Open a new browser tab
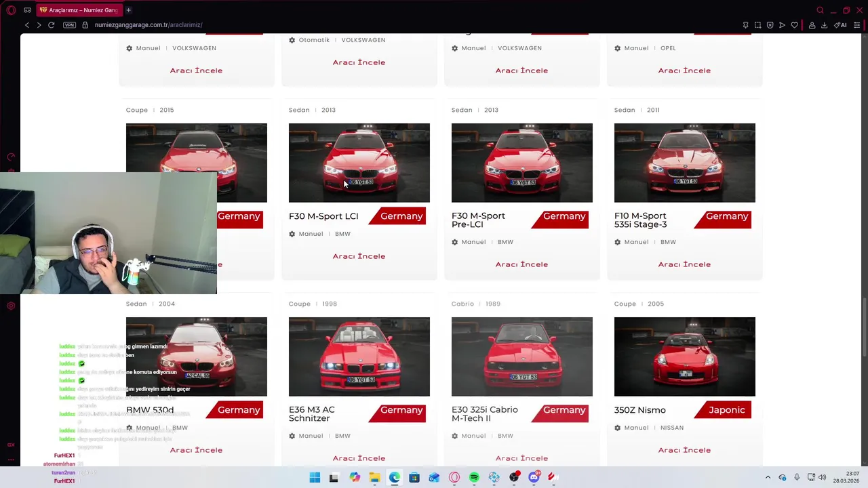 128,10
